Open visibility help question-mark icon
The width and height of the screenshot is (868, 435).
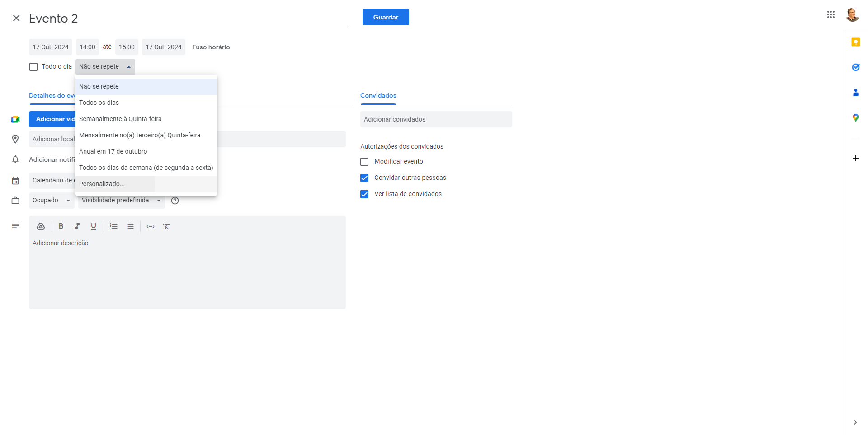click(175, 201)
